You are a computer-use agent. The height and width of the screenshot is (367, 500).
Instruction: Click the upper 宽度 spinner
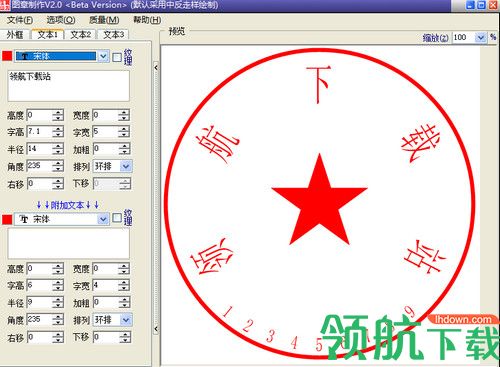point(124,115)
